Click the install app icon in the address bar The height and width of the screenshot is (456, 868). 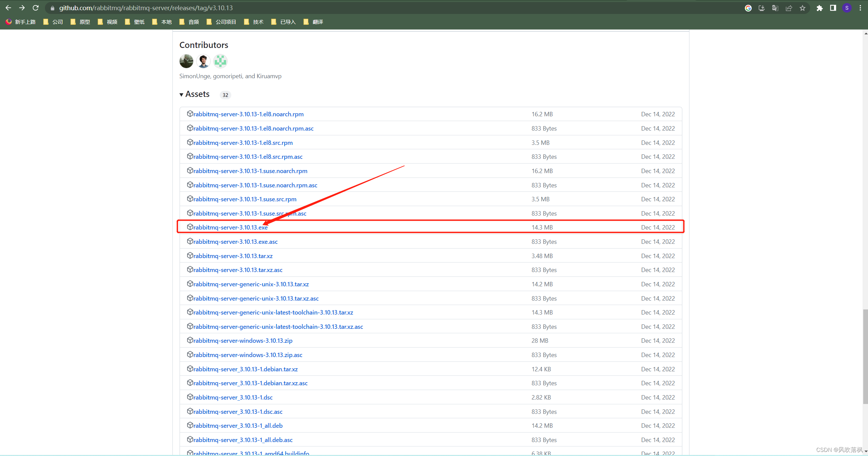(x=762, y=8)
